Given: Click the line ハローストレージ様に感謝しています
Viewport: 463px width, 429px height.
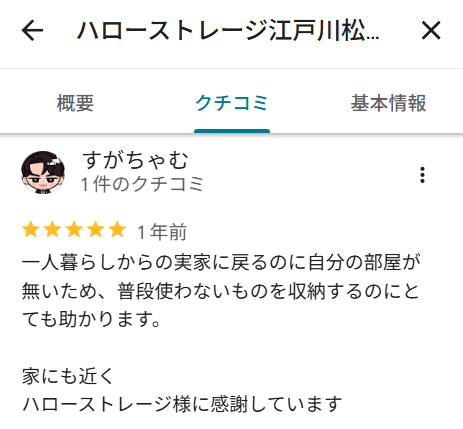Looking at the screenshot, I should tap(182, 404).
